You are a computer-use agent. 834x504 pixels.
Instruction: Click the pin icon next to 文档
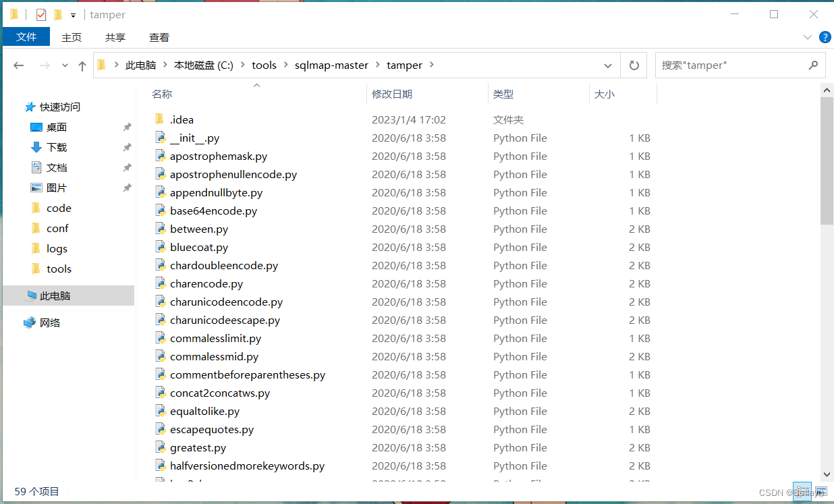point(127,167)
